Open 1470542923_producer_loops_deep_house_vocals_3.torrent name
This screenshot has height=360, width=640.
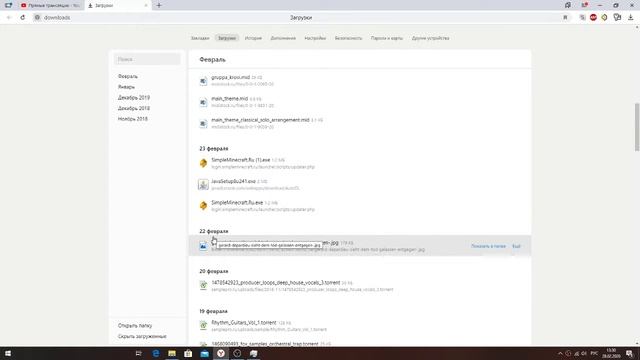tap(276, 282)
